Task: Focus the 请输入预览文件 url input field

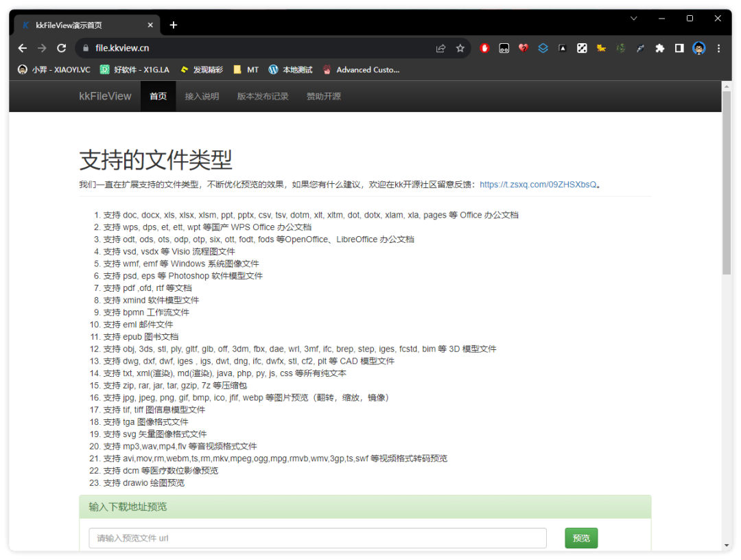Action: pos(318,538)
